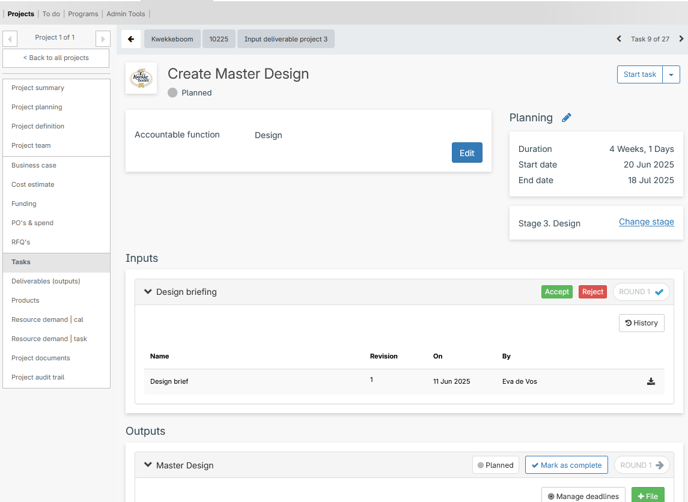Collapse the Design briefing section
Viewport: 688px width, 502px height.
point(148,291)
